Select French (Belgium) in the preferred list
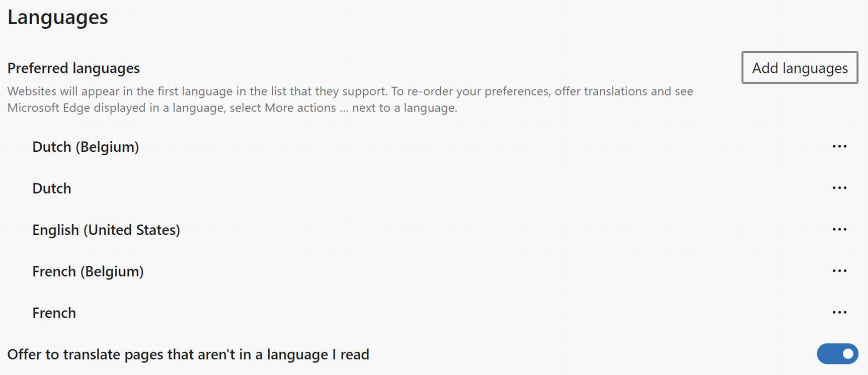 pos(88,271)
